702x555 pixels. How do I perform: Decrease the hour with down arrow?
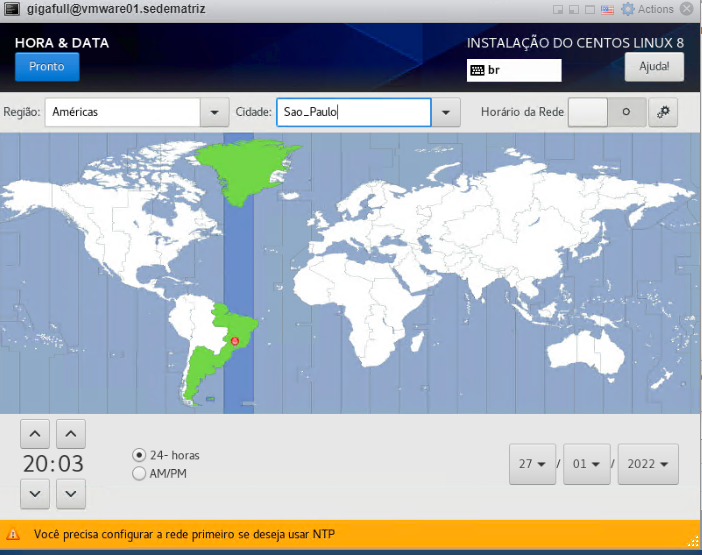click(35, 494)
